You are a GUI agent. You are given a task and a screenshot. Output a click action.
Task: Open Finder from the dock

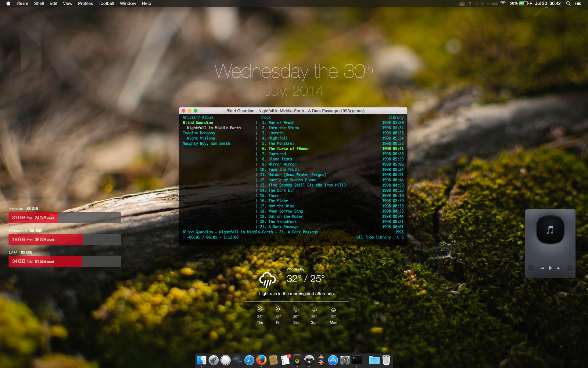(x=201, y=360)
